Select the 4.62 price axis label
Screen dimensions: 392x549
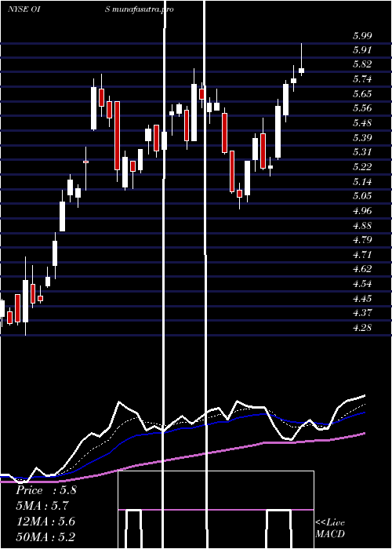[x=362, y=269]
